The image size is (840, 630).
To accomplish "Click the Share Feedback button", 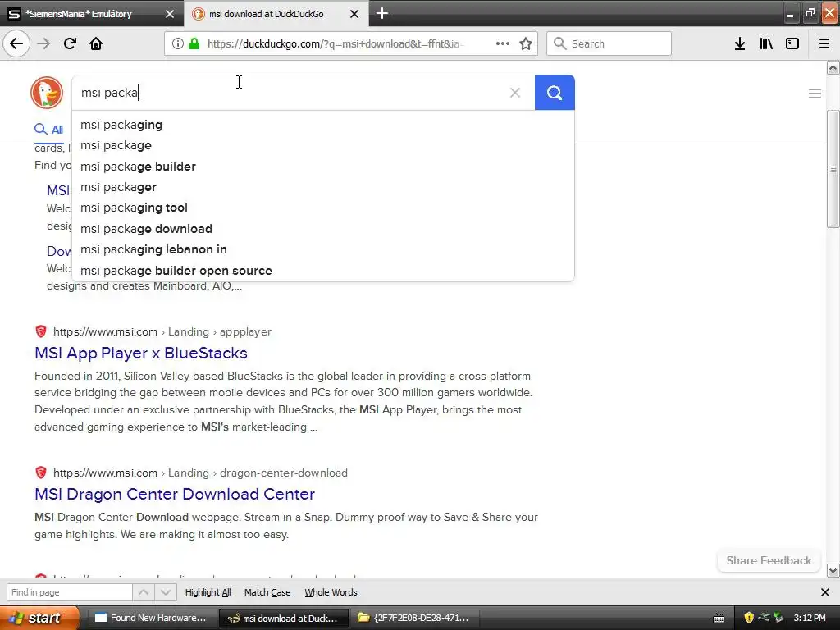I will click(x=769, y=560).
